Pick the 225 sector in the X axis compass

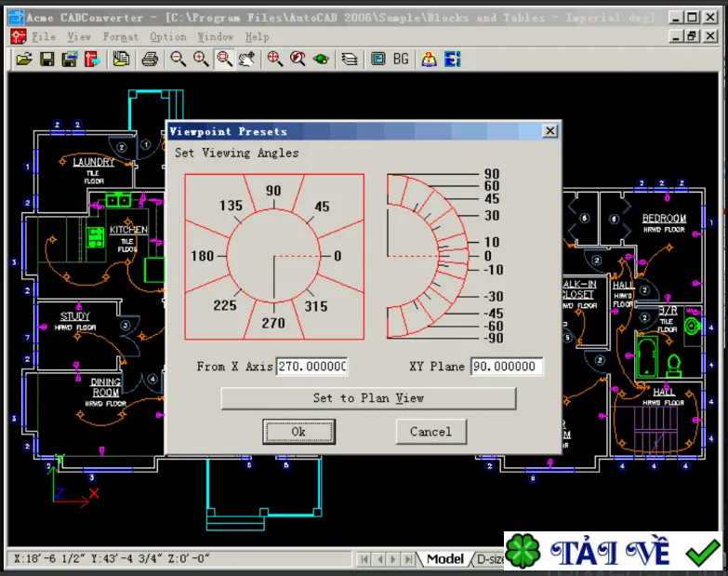[x=225, y=305]
